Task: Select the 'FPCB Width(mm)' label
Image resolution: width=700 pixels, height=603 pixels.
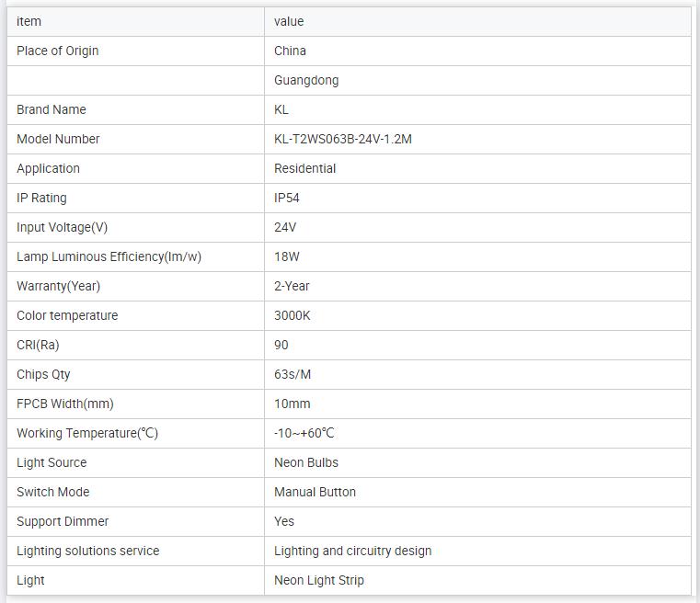Action: tap(65, 404)
